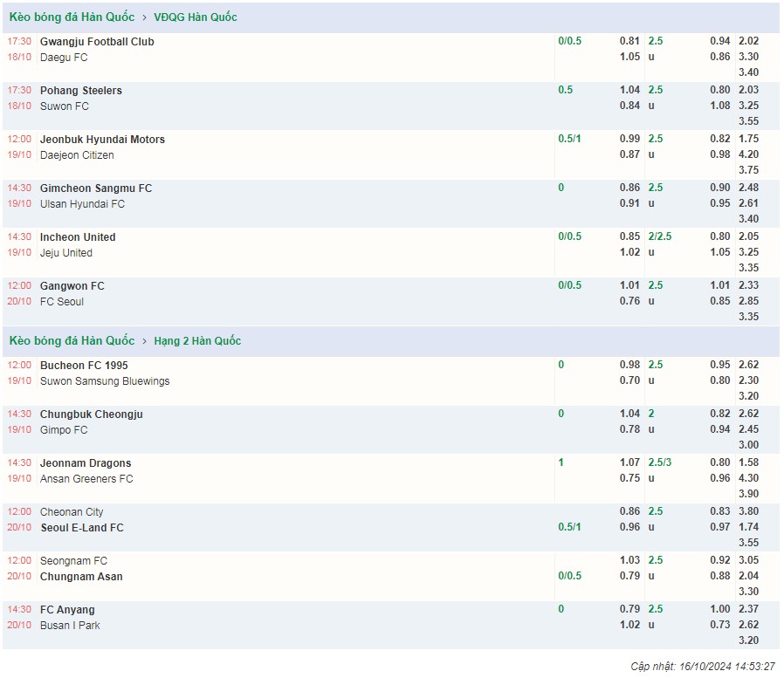Select Gwangju Football Club team name
Screen dimensions: 784x678
[x=97, y=42]
